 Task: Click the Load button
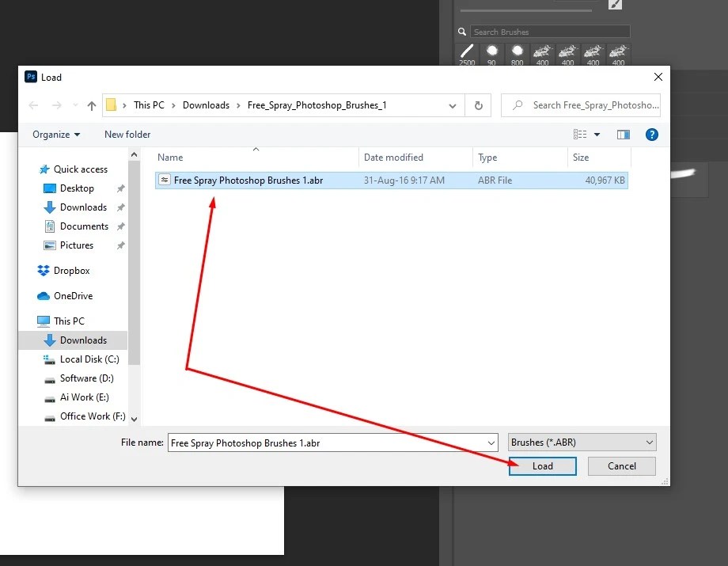coord(542,466)
